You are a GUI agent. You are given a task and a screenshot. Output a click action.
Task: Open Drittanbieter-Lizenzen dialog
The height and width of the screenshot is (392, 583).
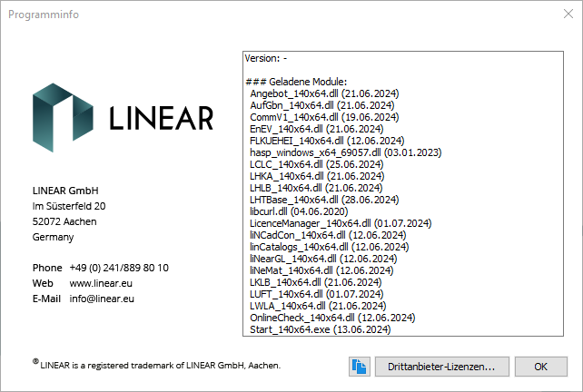click(x=441, y=367)
